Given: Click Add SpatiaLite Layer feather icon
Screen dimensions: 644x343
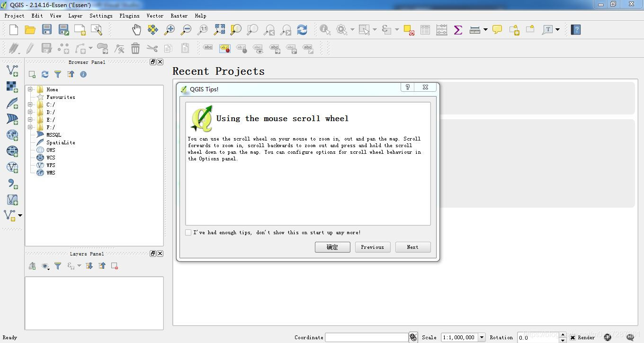Looking at the screenshot, I should (x=12, y=103).
